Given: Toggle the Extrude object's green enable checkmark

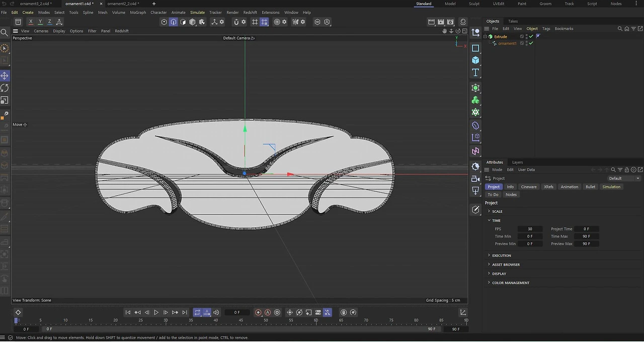Looking at the screenshot, I should click(x=531, y=36).
